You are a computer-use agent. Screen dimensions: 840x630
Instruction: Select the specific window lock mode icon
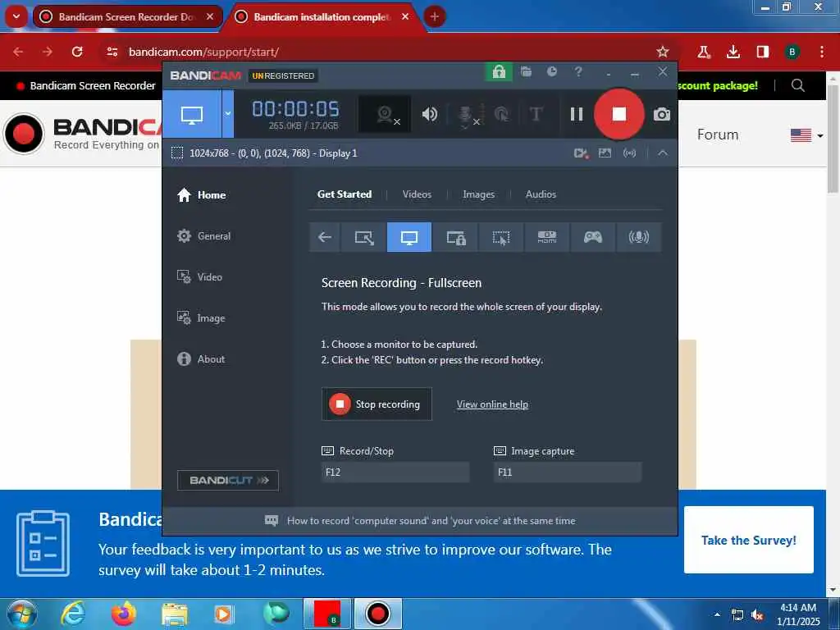coord(456,237)
